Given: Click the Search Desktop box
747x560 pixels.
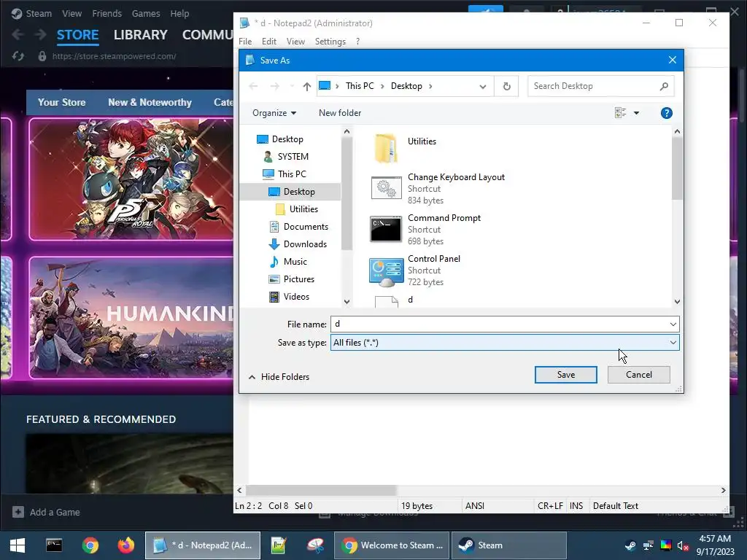Looking at the screenshot, I should [x=600, y=86].
